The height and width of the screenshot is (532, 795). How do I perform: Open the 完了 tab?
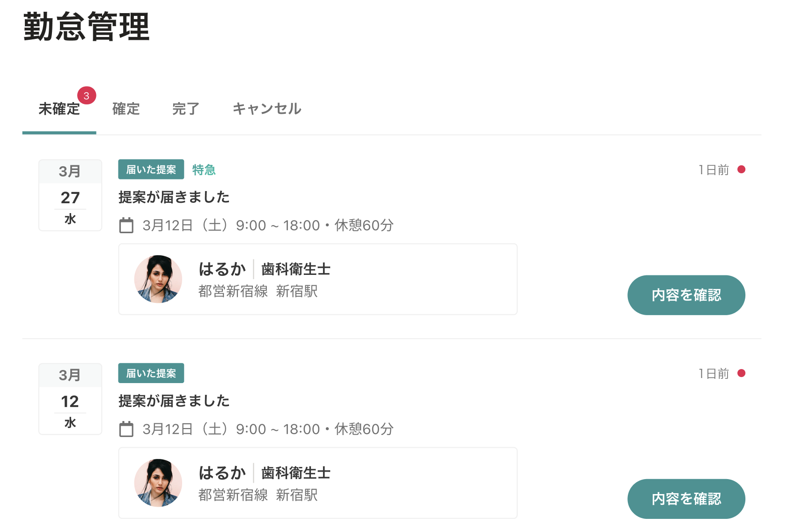186,109
